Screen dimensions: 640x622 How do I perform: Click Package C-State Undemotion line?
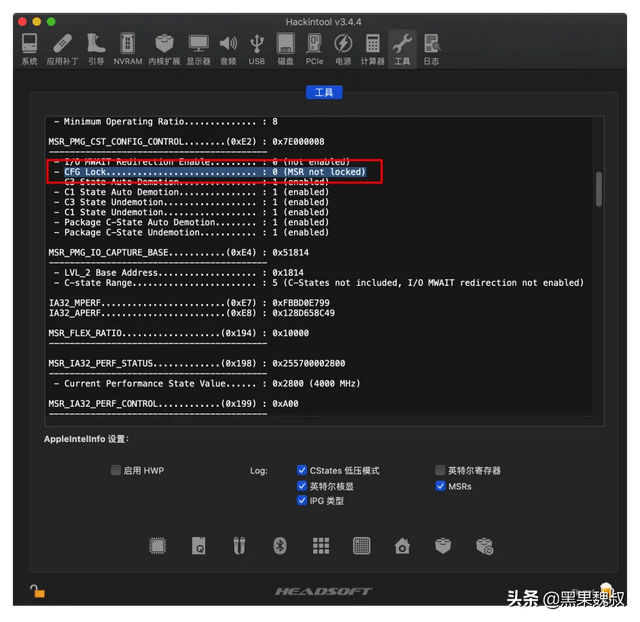191,233
